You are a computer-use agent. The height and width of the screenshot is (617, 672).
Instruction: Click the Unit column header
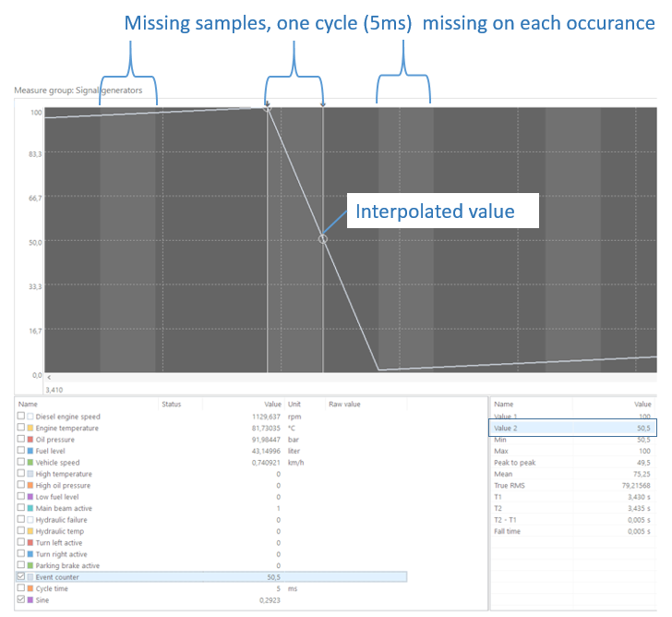pyautogui.click(x=294, y=404)
